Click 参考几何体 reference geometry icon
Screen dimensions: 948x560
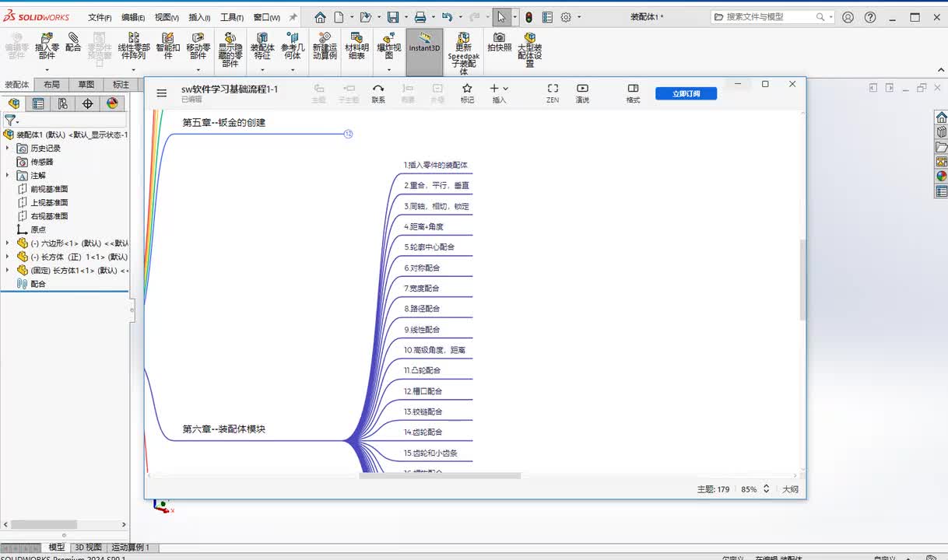click(x=292, y=45)
